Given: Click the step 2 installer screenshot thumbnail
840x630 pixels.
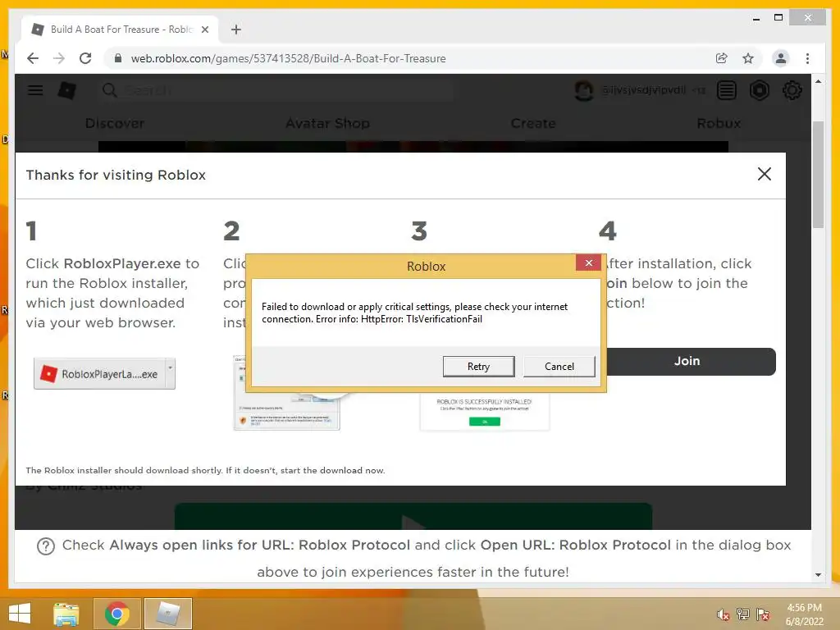Looking at the screenshot, I should (286, 412).
